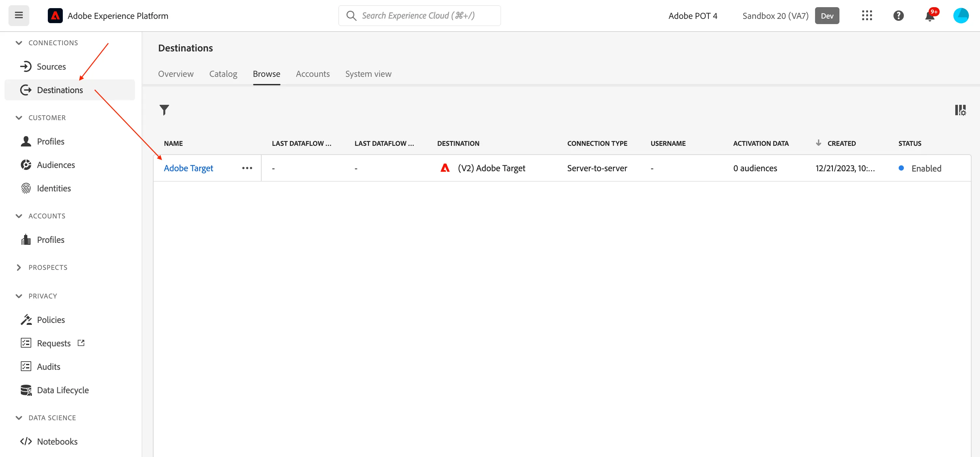
Task: Collapse the CONNECTIONS section
Action: (x=19, y=43)
